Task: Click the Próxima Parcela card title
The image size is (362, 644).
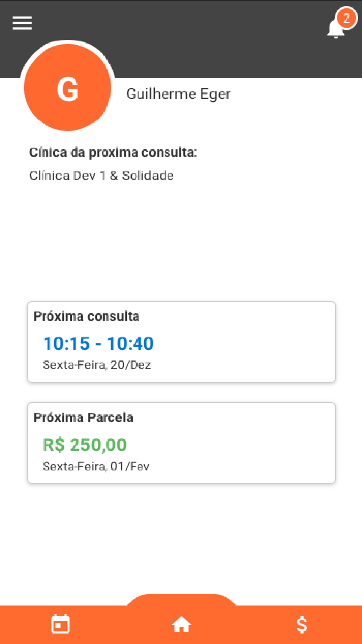Action: coord(83,418)
